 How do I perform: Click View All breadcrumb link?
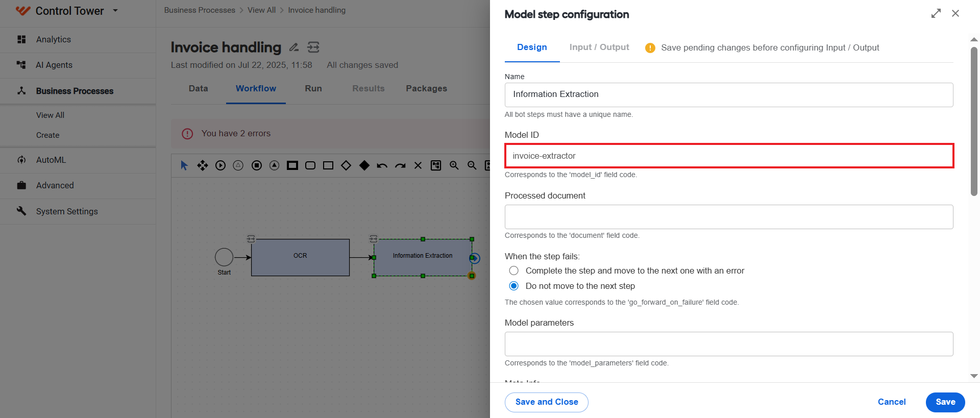pos(261,10)
